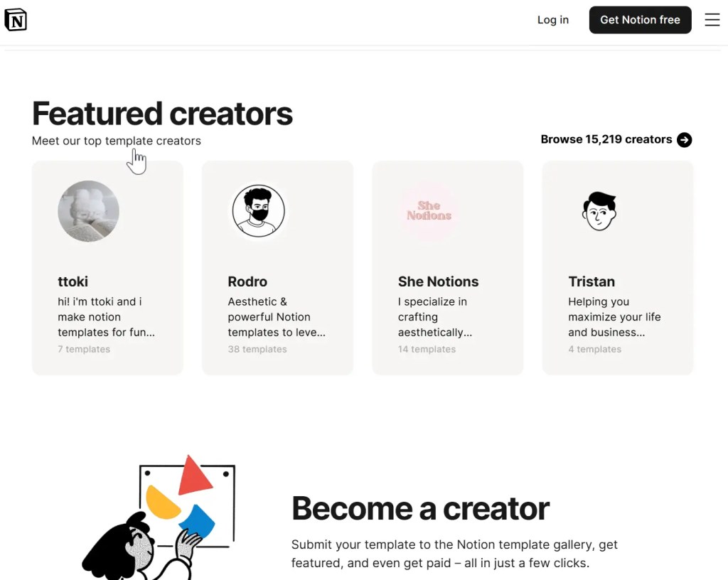
Task: Click the She Notions logo avatar
Action: tap(429, 211)
